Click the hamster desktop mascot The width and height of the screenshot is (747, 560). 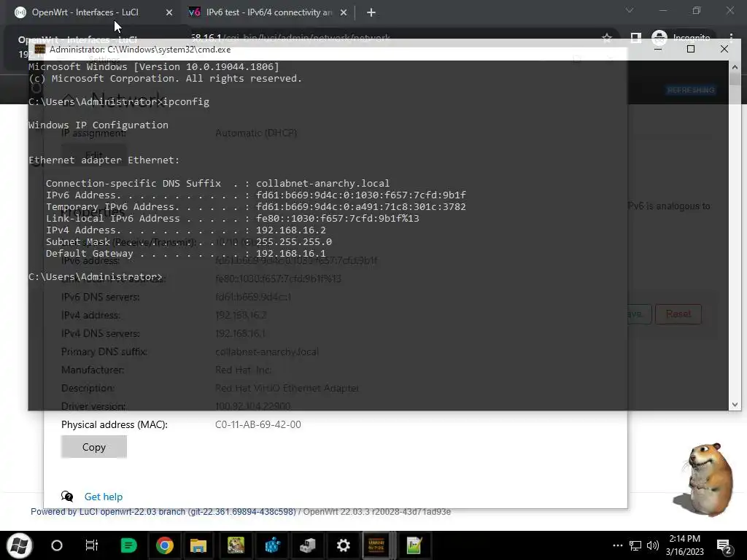pyautogui.click(x=704, y=479)
